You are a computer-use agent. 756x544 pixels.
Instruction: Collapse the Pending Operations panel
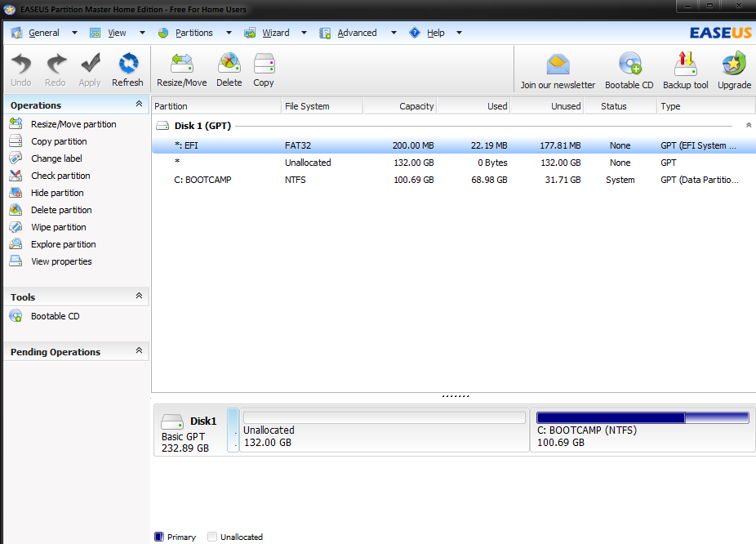[139, 350]
